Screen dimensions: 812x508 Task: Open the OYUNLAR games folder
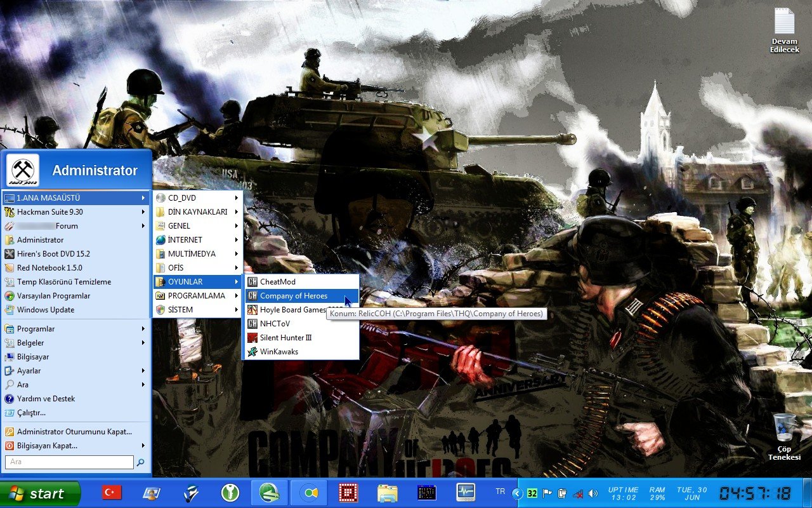pos(198,282)
